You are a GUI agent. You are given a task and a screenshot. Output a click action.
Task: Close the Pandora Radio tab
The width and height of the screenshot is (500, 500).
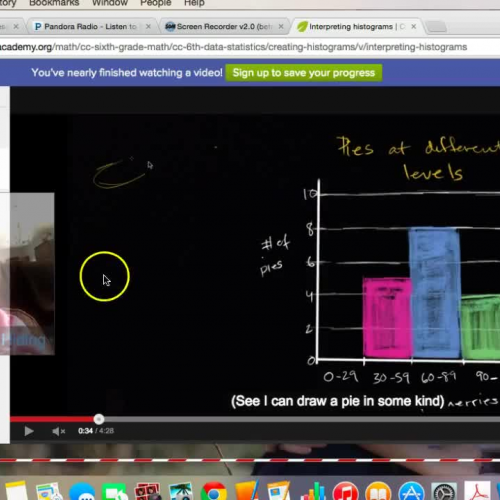tap(148, 26)
